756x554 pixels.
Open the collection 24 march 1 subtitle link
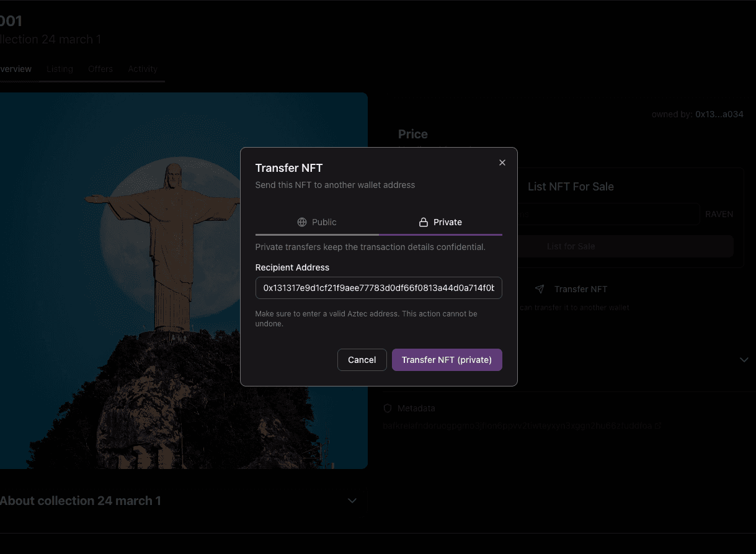[x=50, y=40]
